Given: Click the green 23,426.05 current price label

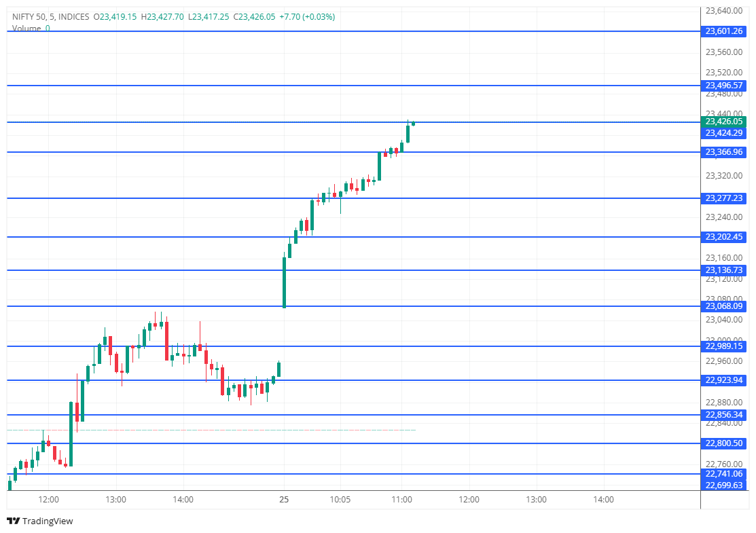Looking at the screenshot, I should pos(723,121).
